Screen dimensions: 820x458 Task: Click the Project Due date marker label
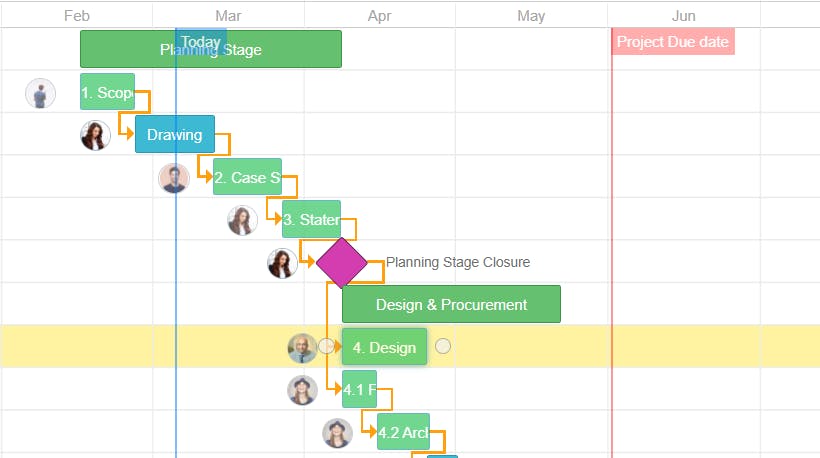(x=672, y=42)
